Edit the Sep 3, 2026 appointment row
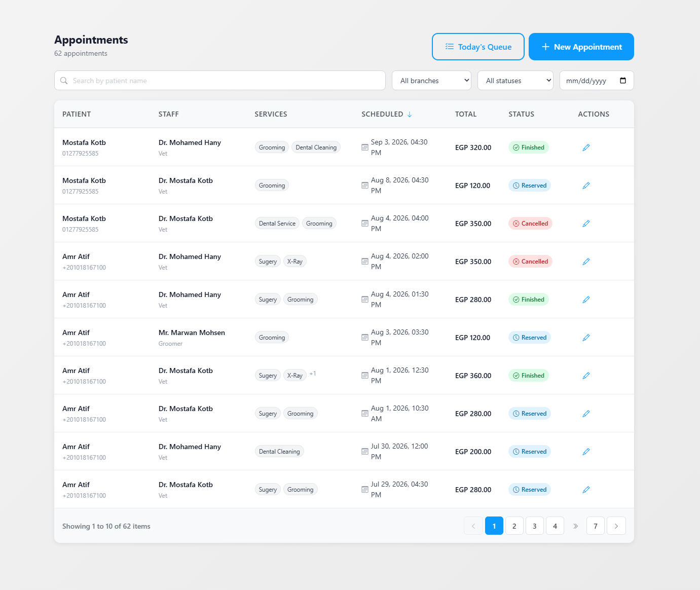Viewport: 700px width, 590px height. pyautogui.click(x=586, y=147)
